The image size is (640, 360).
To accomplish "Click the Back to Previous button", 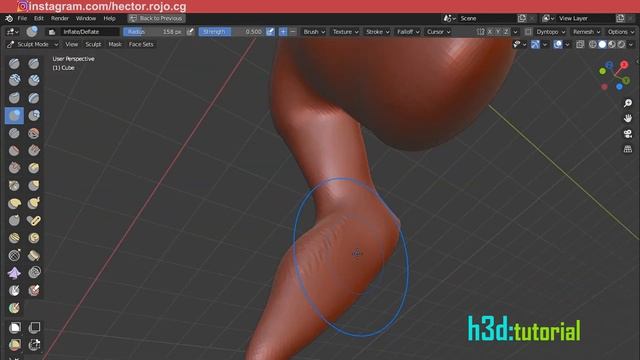I will [156, 18].
